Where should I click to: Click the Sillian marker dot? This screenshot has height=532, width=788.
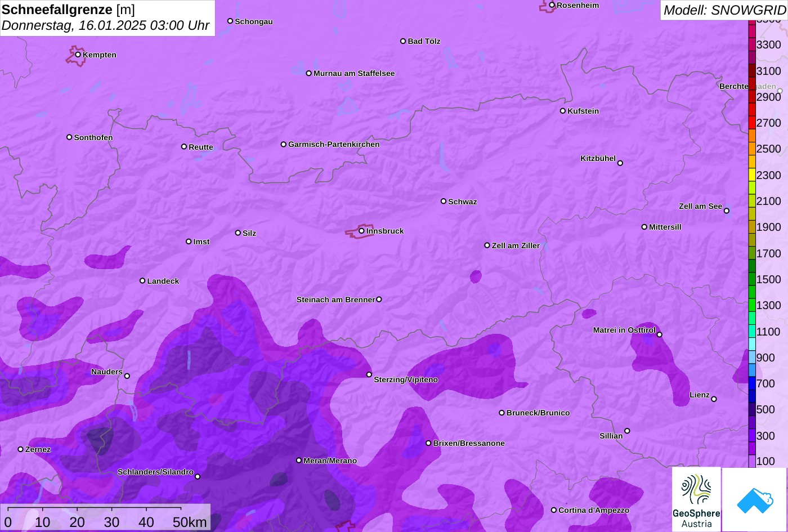(x=627, y=431)
